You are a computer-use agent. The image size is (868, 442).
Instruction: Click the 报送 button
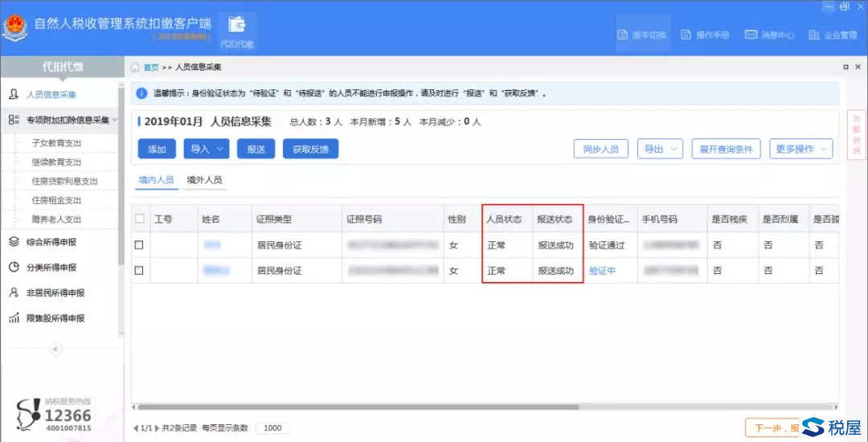pyautogui.click(x=256, y=149)
